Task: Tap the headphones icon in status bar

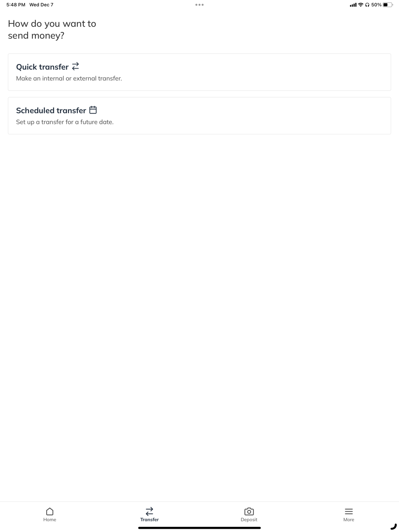Action: coord(367,5)
